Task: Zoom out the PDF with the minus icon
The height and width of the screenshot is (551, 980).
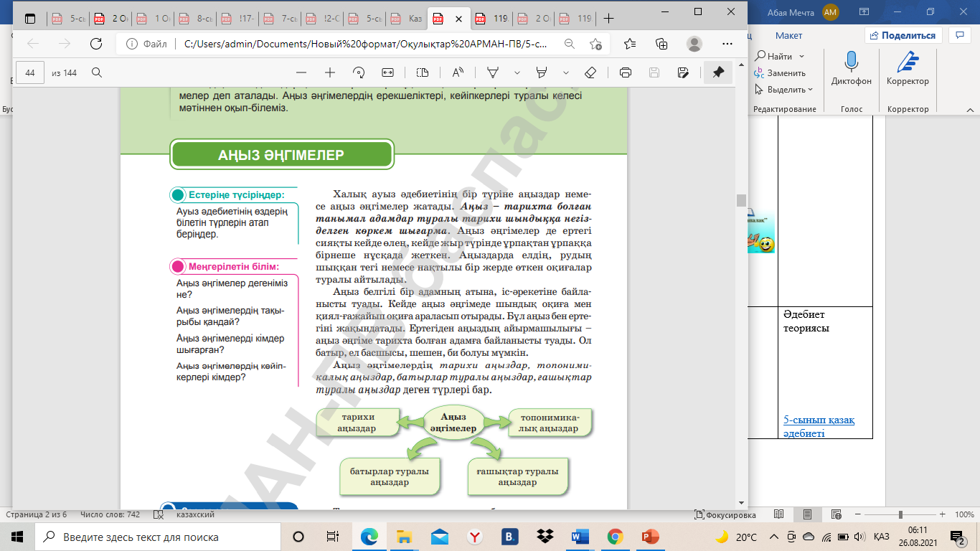Action: click(301, 72)
